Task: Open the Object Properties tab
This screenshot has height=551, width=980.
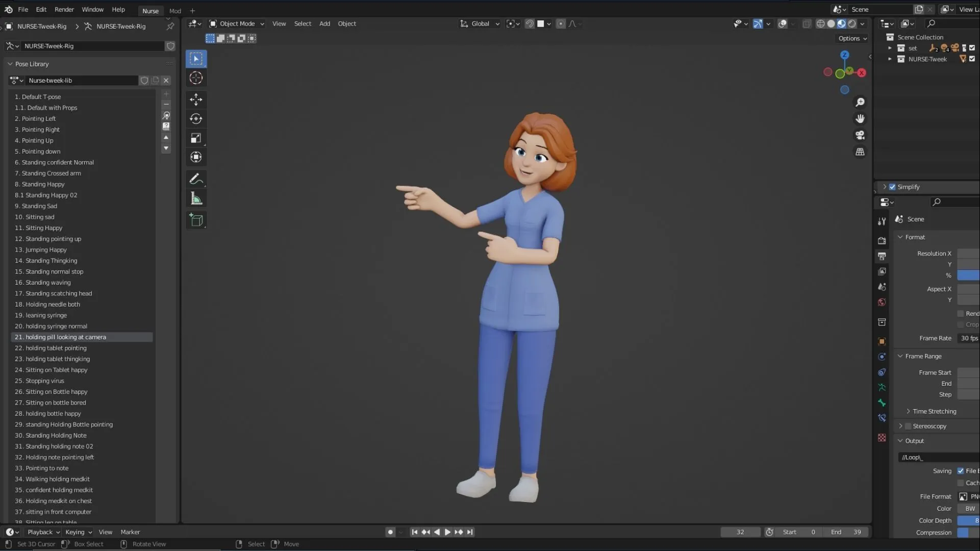Action: [x=882, y=341]
